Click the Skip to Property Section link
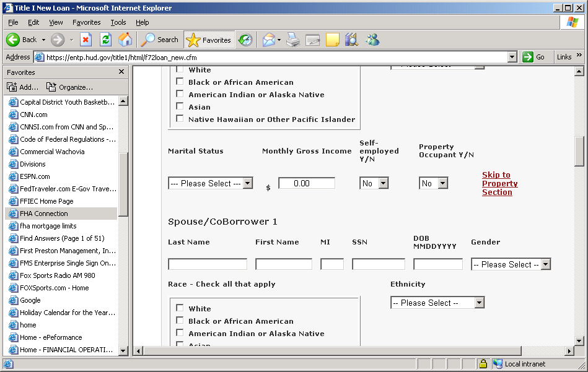This screenshot has width=588, height=372. (499, 184)
